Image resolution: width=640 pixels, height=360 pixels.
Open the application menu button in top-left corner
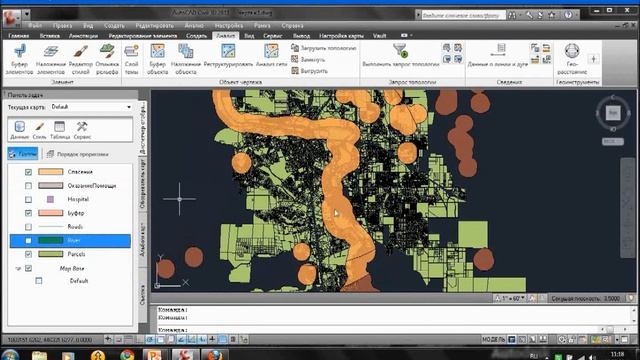[11, 18]
